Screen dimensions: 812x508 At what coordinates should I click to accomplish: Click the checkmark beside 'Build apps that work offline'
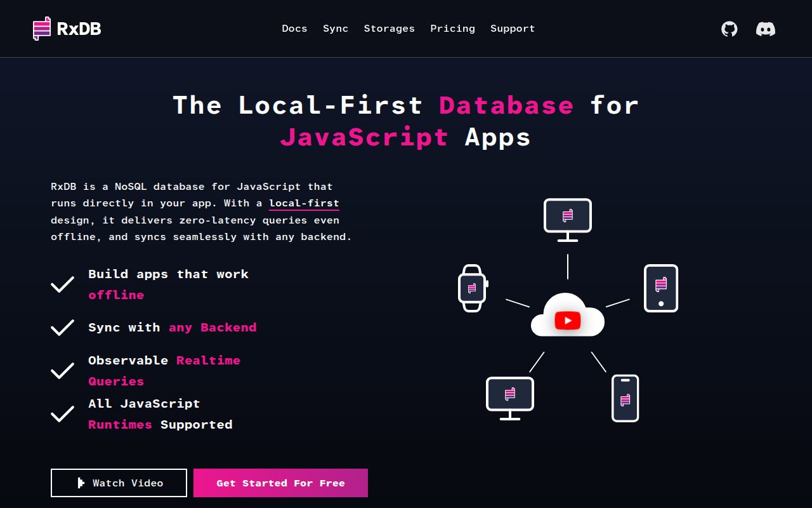(x=63, y=284)
